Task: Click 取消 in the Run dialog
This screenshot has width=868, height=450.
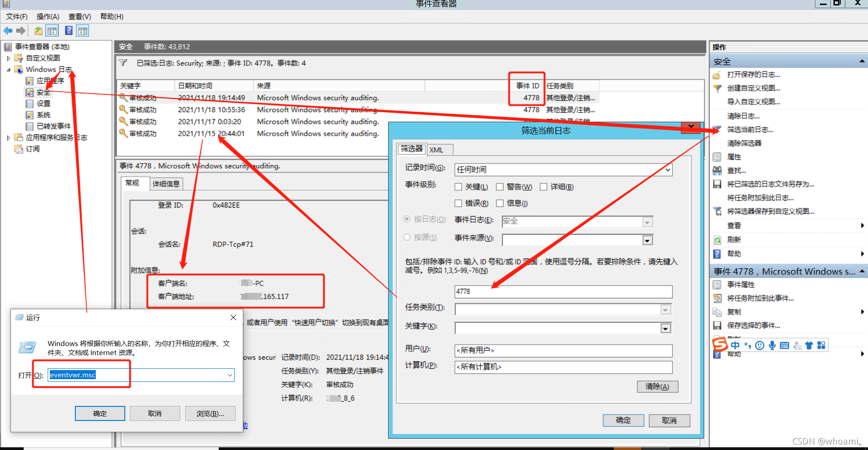Action: (x=155, y=413)
